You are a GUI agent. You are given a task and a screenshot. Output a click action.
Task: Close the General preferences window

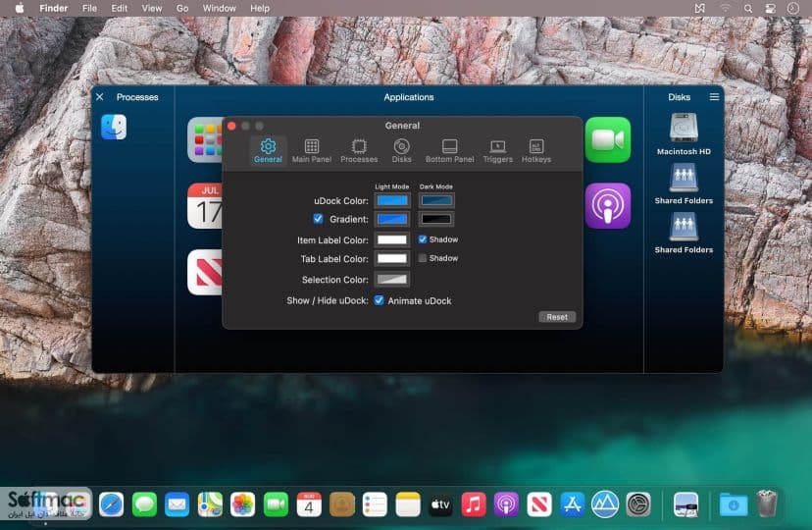232,126
